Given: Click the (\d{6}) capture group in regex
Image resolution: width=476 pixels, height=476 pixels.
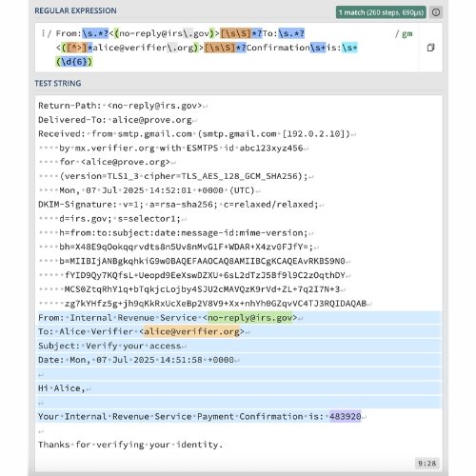Looking at the screenshot, I should tap(74, 62).
